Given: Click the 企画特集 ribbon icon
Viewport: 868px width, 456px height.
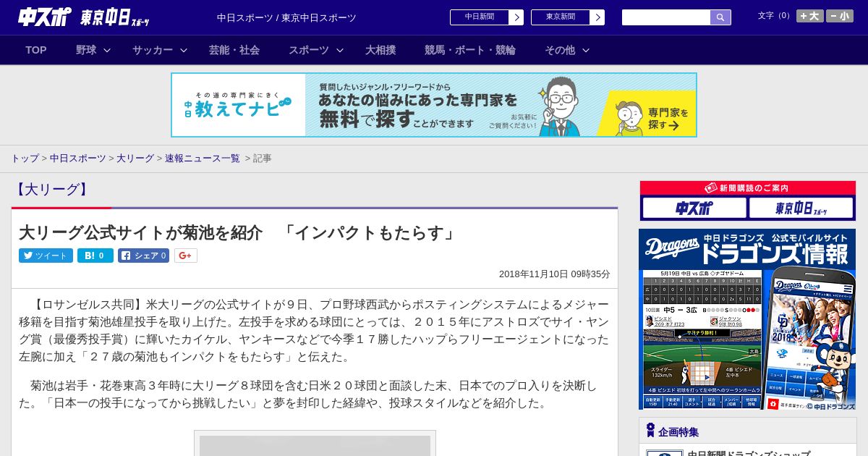Looking at the screenshot, I should (650, 431).
